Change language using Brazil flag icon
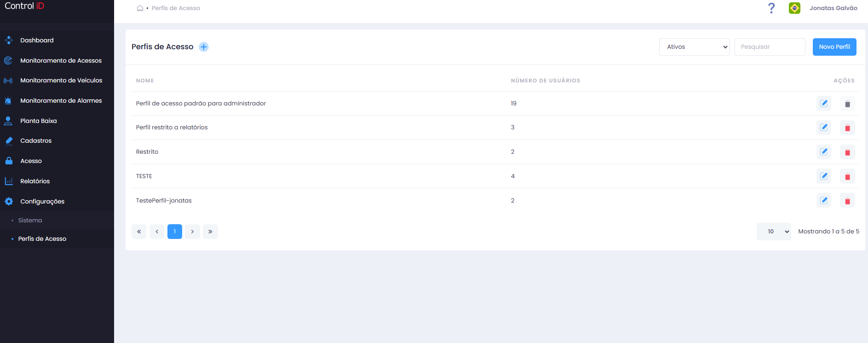The width and height of the screenshot is (868, 343). [794, 8]
